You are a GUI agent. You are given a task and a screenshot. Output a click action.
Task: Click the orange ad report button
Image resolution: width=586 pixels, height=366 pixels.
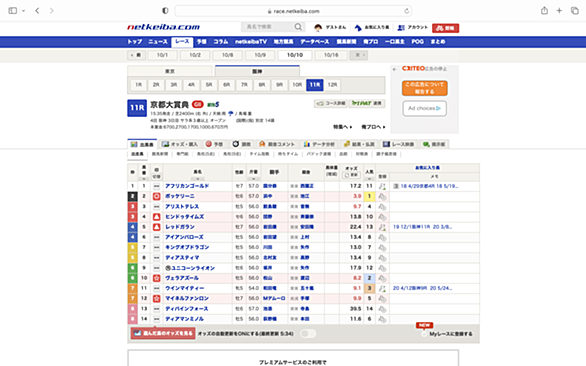pyautogui.click(x=425, y=88)
